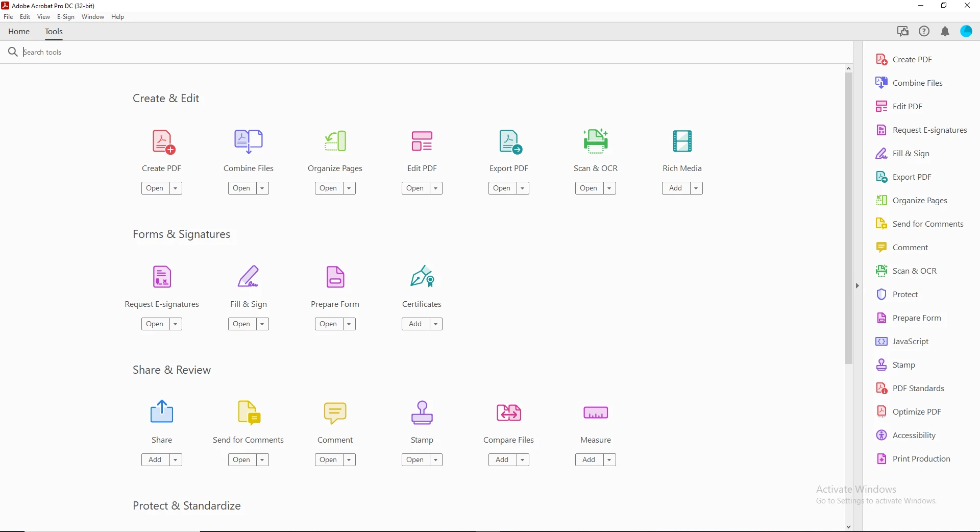Open the Help question mark icon
The image size is (980, 532).
[924, 32]
